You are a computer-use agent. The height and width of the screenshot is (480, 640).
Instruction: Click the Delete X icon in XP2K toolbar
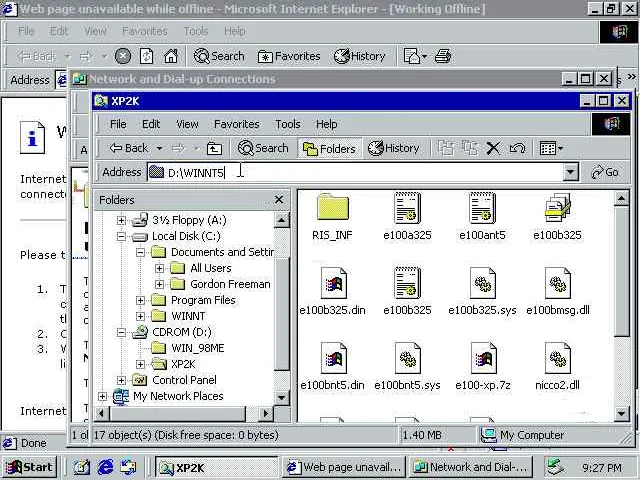point(493,148)
